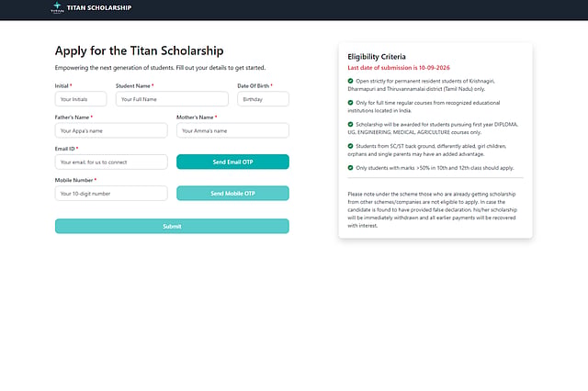Click the last date of submission notice

click(399, 68)
